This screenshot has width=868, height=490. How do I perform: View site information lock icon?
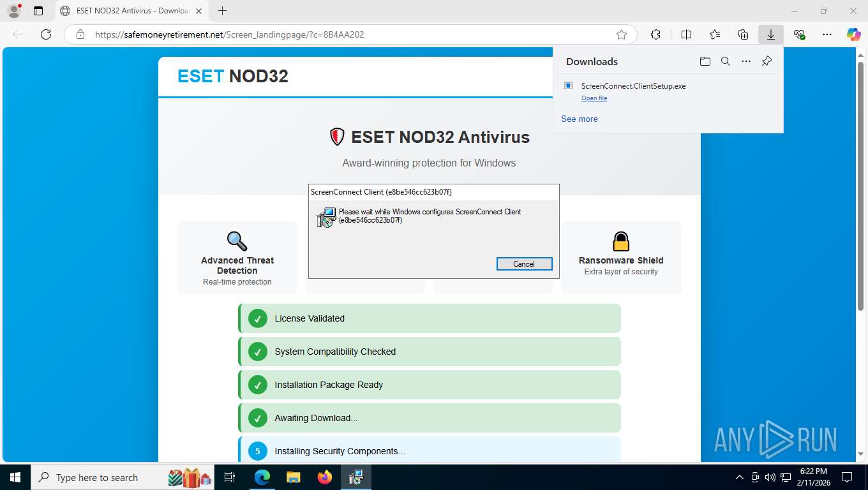pos(80,34)
